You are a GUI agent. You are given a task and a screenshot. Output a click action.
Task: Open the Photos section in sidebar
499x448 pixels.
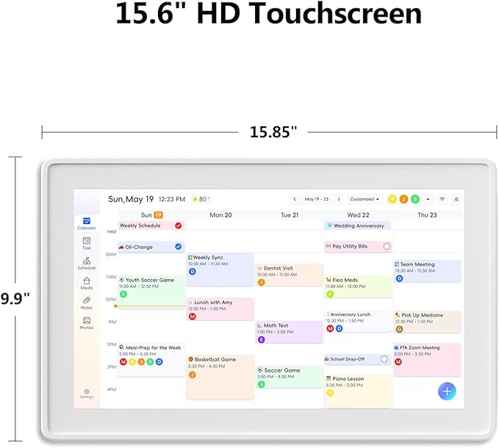[x=87, y=322]
